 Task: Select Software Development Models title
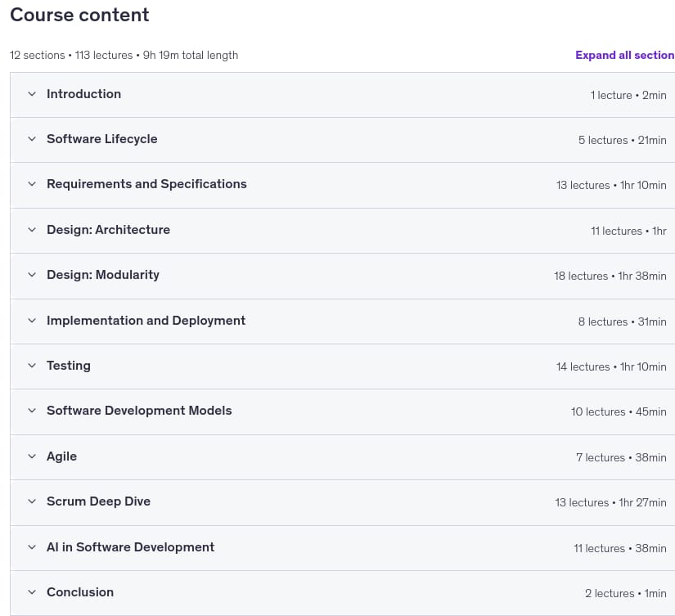(139, 410)
